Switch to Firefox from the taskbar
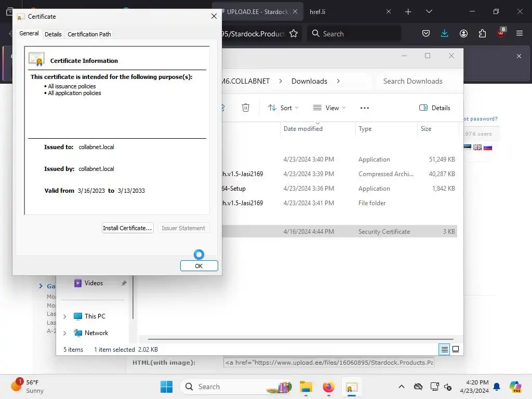This screenshot has width=532, height=399. [328, 387]
